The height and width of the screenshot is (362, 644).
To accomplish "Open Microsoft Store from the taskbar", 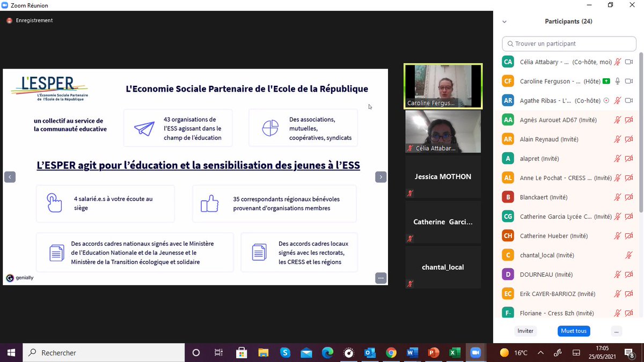I will coord(241,352).
